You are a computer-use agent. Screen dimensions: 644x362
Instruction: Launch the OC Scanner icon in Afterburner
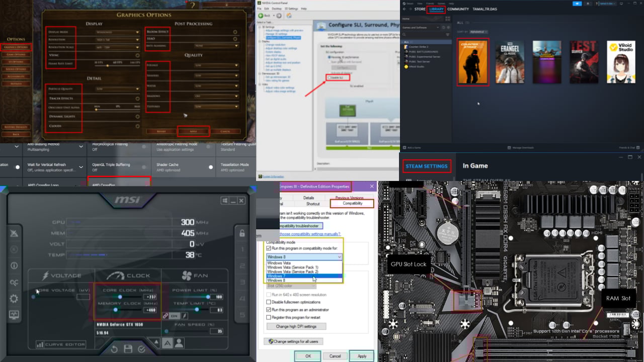point(14,283)
